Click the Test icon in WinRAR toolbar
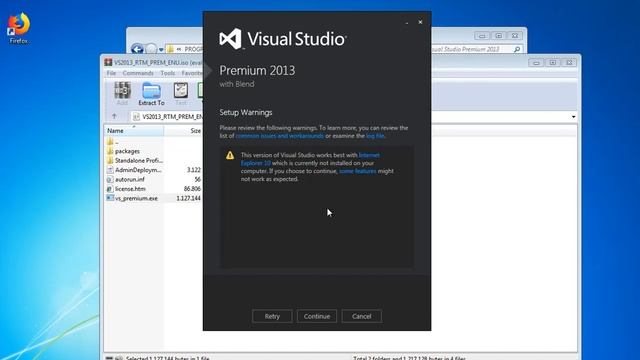The width and height of the screenshot is (640, 360). pyautogui.click(x=181, y=93)
